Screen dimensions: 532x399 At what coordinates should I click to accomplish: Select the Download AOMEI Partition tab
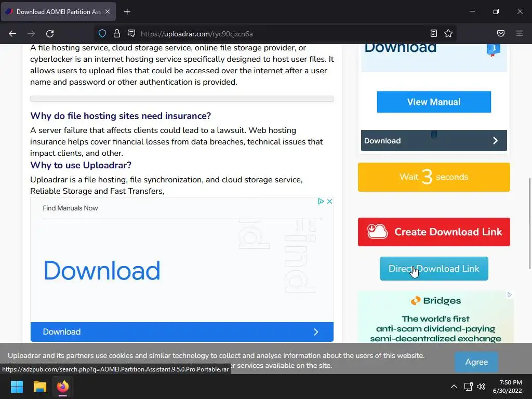(x=58, y=11)
